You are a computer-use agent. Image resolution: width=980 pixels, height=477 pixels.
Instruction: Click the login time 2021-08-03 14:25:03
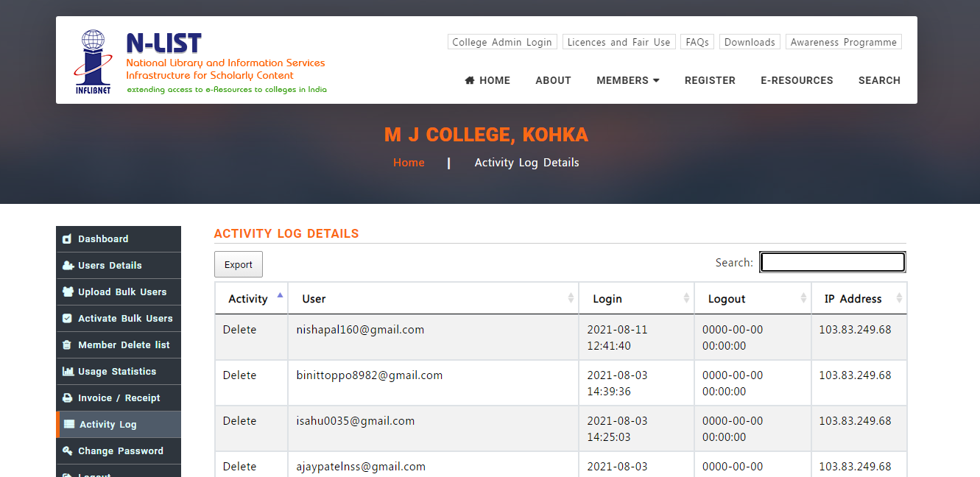coord(618,429)
